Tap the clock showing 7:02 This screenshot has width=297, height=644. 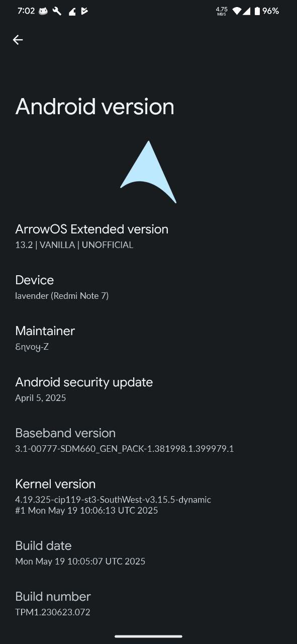tap(26, 11)
